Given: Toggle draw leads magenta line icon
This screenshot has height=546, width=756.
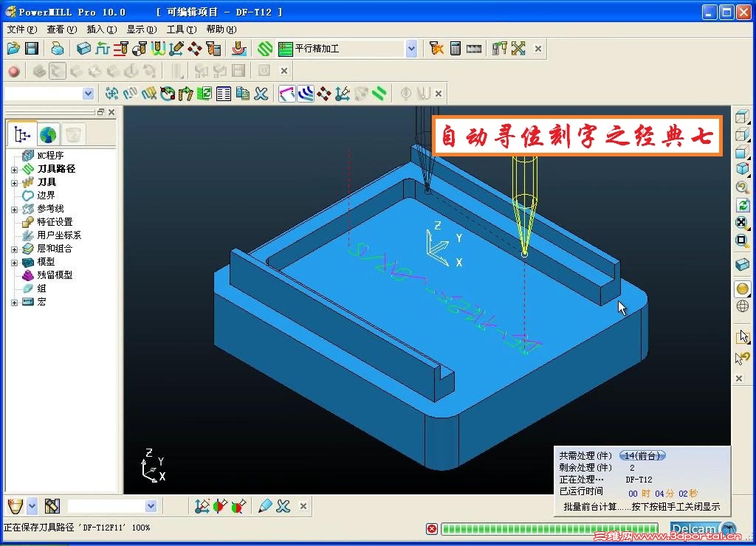Looking at the screenshot, I should (x=287, y=94).
